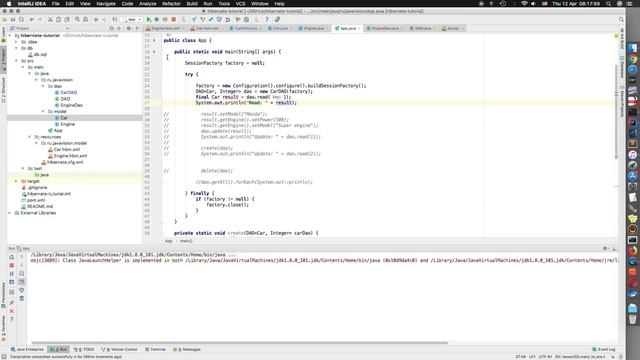Image resolution: width=640 pixels, height=360 pixels.
Task: Open the File menu
Action: point(56,3)
